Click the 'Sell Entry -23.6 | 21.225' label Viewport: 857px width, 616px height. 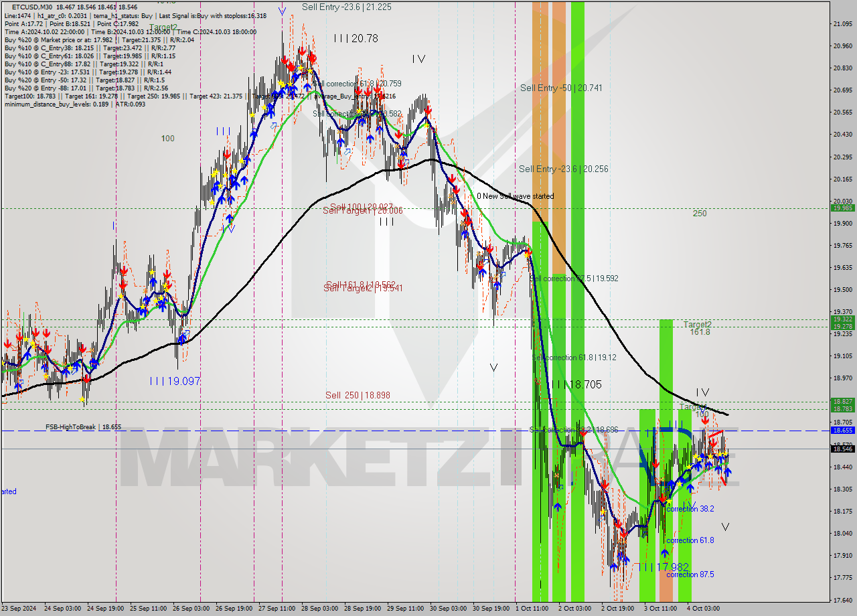[347, 7]
